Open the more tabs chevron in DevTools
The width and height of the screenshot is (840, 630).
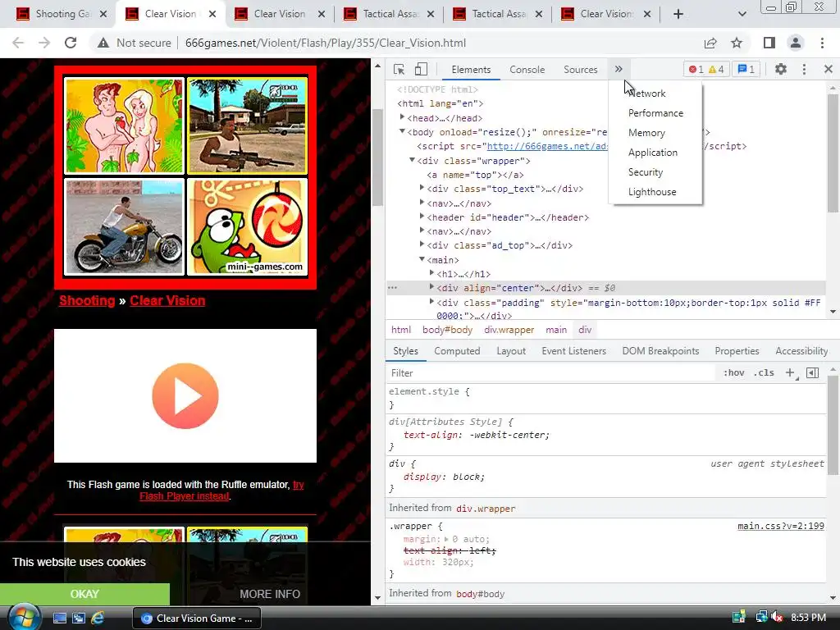click(x=619, y=69)
